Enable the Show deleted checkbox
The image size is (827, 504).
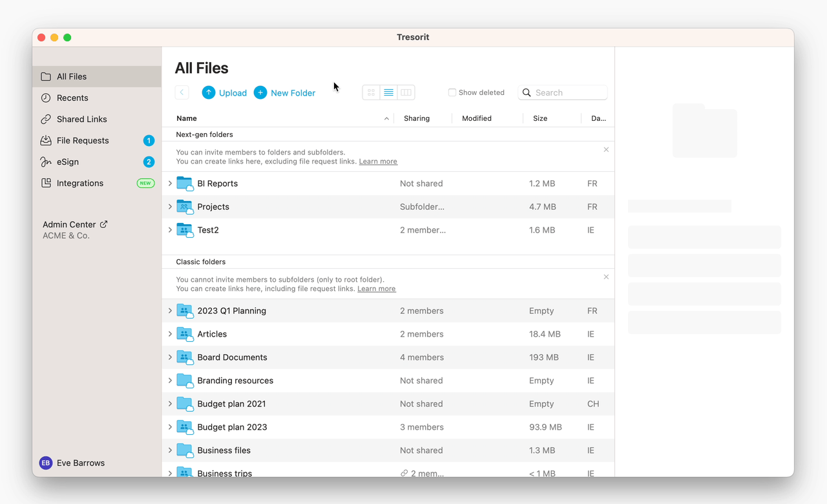coord(452,92)
